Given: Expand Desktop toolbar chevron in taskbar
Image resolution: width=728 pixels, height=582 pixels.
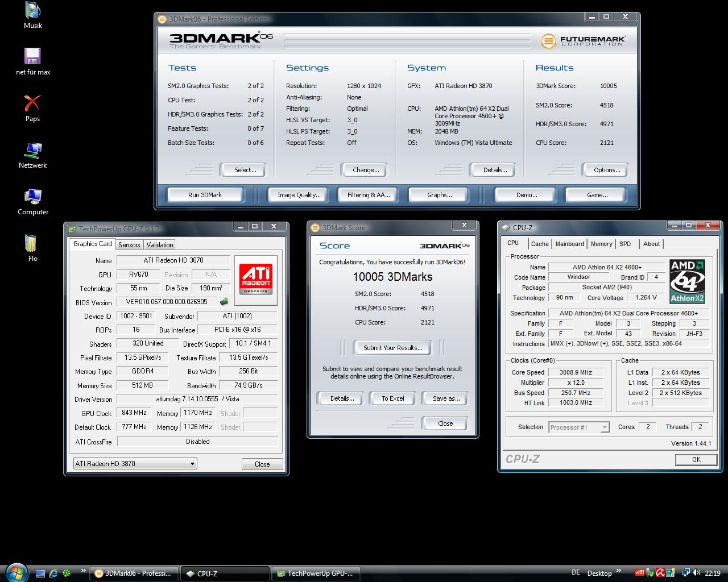Looking at the screenshot, I should pyautogui.click(x=619, y=571).
